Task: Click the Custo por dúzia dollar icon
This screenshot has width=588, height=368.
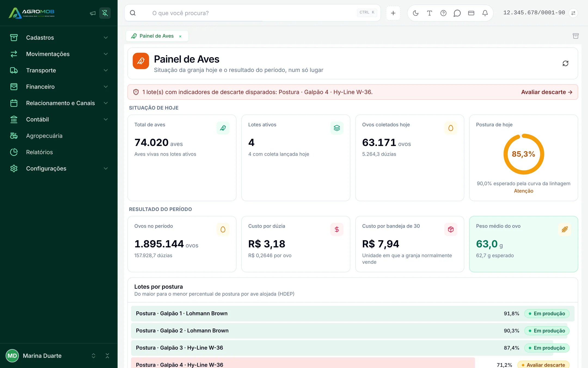Action: click(337, 230)
